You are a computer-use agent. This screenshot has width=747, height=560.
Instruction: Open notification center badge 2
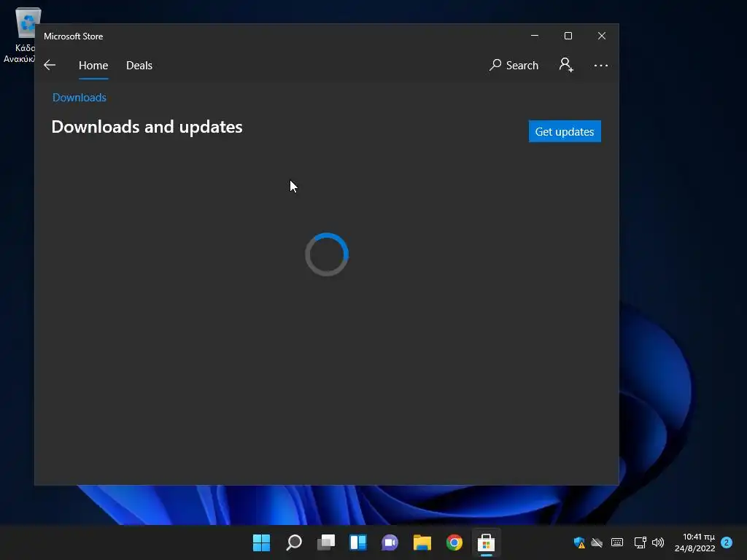(x=727, y=542)
